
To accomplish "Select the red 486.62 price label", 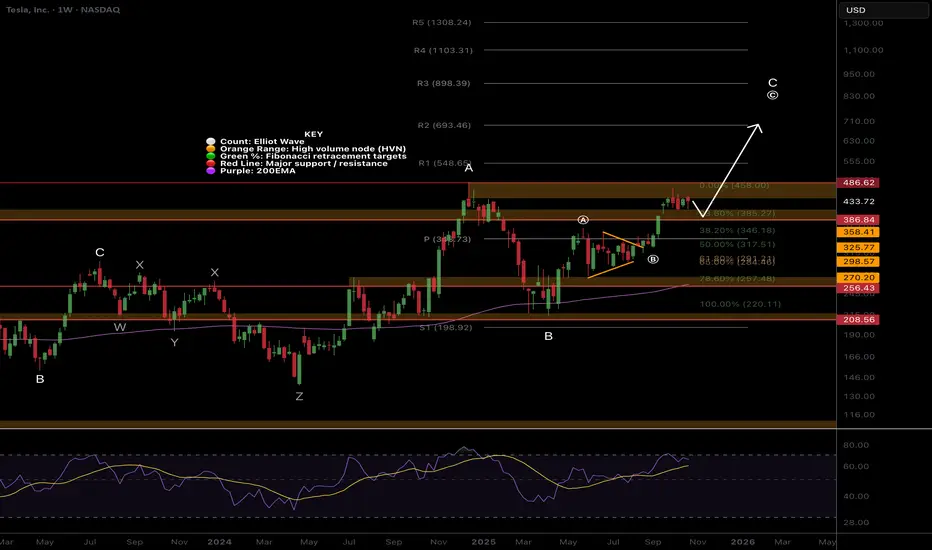I will [858, 183].
